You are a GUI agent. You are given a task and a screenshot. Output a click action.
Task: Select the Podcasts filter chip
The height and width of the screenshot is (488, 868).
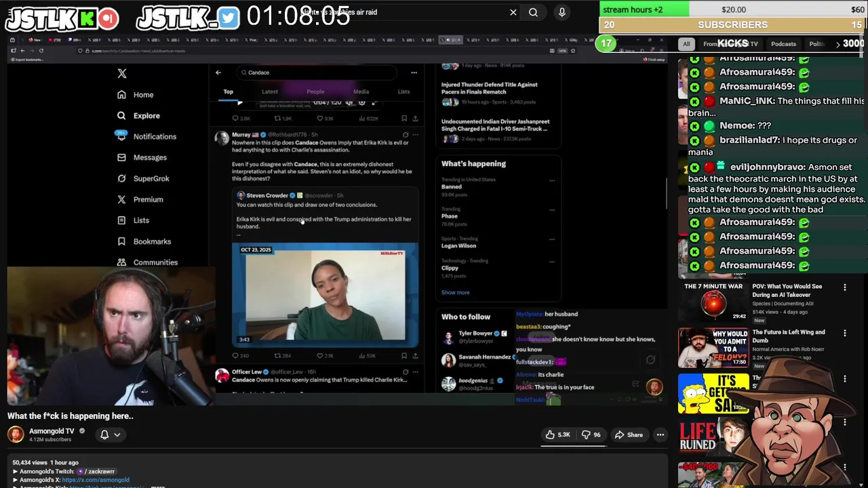click(783, 44)
